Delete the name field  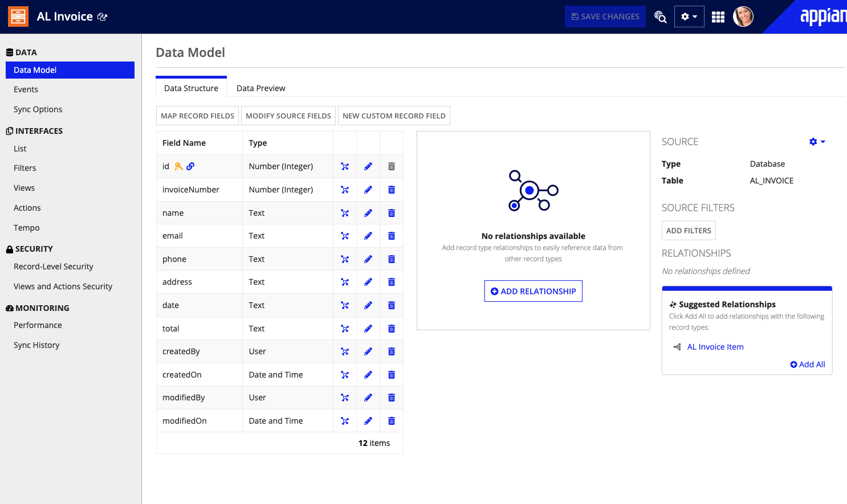[392, 213]
